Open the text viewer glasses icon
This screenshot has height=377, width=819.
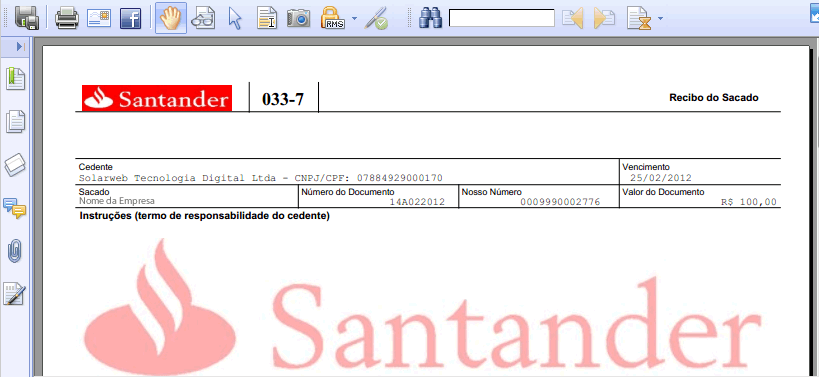click(x=203, y=18)
